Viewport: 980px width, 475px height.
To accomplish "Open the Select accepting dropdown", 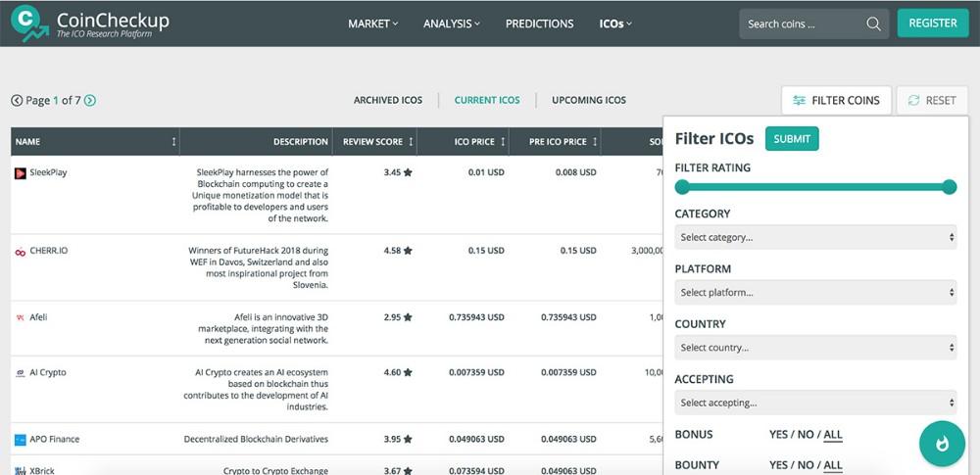I will 815,403.
